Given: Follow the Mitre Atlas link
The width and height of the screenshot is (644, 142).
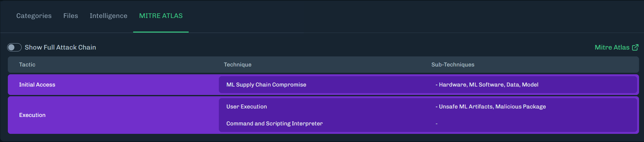Looking at the screenshot, I should 612,47.
